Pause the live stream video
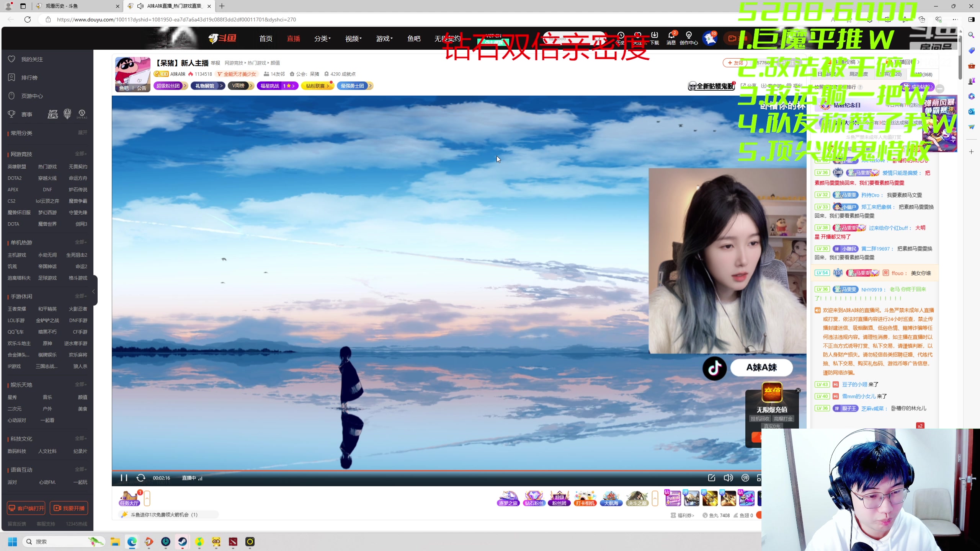The width and height of the screenshot is (980, 551). pos(124,478)
